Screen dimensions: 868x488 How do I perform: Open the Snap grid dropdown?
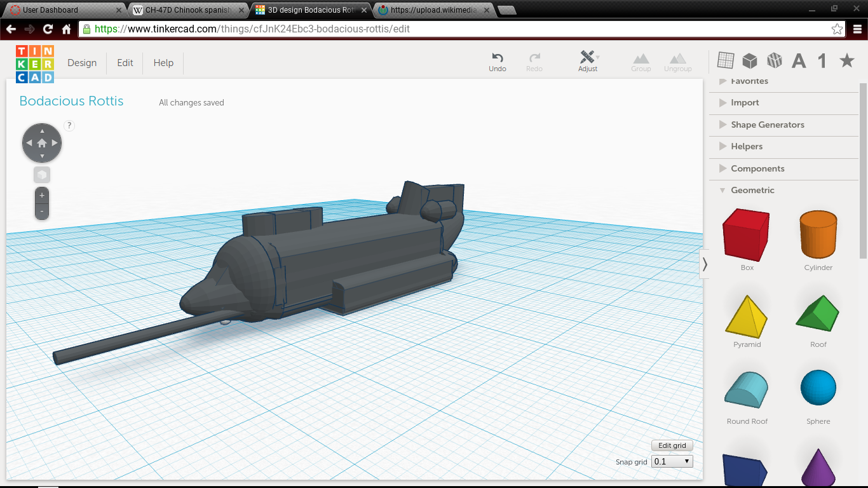[672, 462]
